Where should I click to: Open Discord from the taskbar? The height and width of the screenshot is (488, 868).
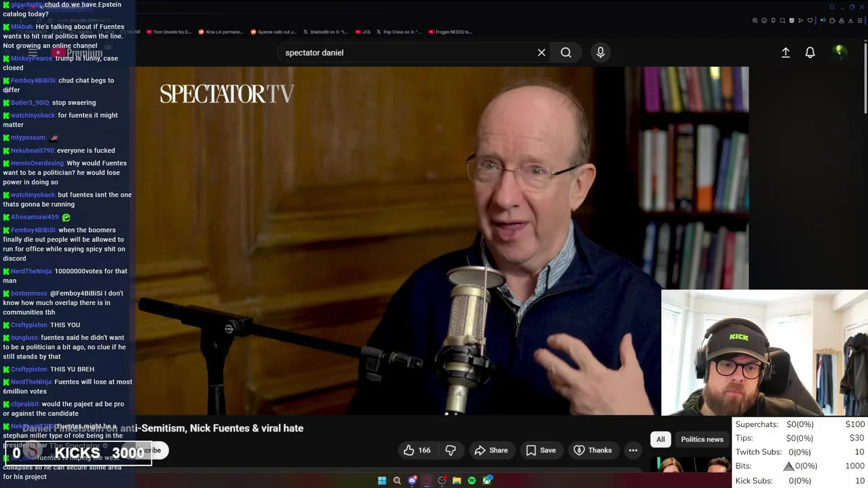(412, 481)
